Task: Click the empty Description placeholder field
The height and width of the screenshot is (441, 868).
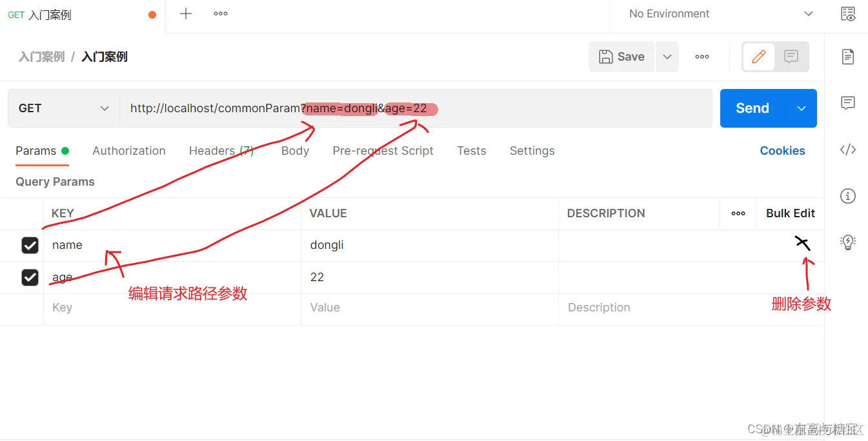Action: (x=691, y=308)
